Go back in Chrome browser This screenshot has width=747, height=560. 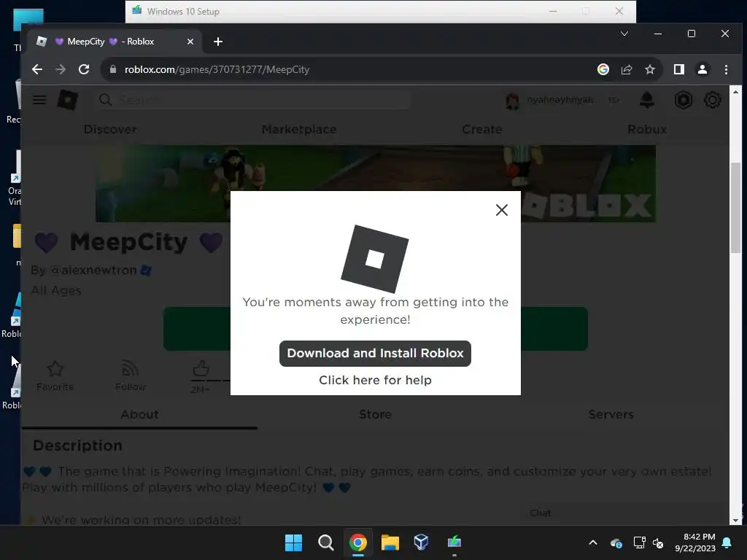(37, 69)
